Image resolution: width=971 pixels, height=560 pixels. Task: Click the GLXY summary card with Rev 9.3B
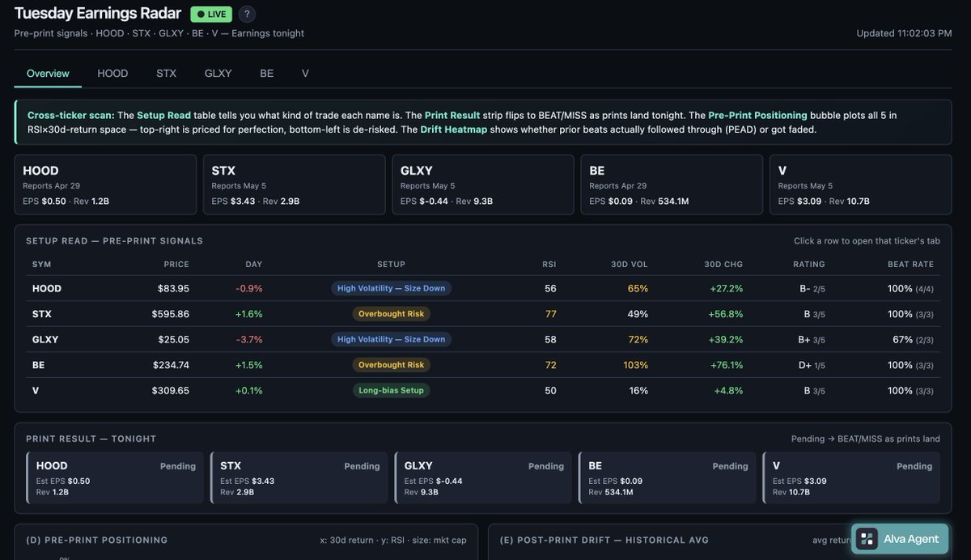(x=483, y=185)
